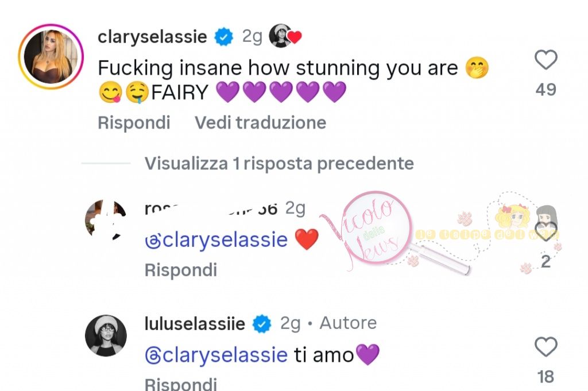Click 'Vedi traduzione' under the first comment
The image size is (588, 391).
pos(260,122)
